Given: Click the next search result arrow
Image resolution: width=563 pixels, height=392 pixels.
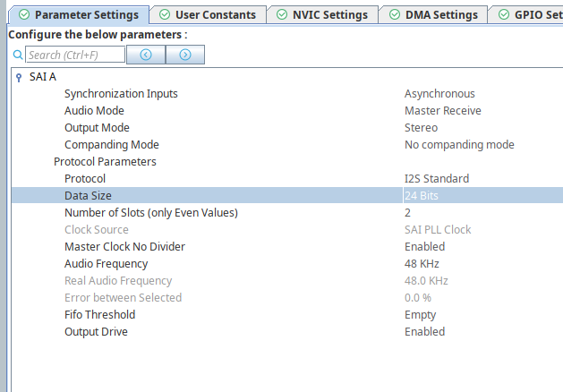Looking at the screenshot, I should point(185,55).
